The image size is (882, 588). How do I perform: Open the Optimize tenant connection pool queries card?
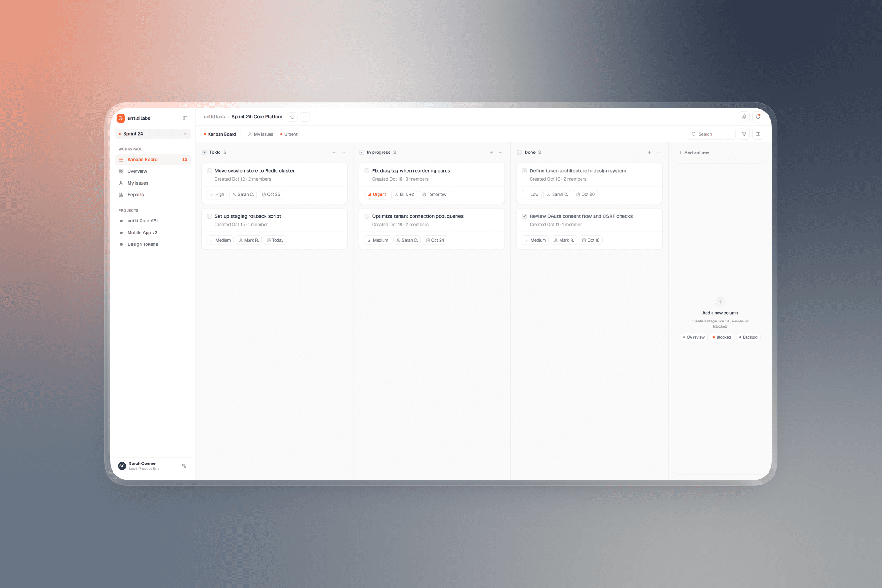point(432,229)
